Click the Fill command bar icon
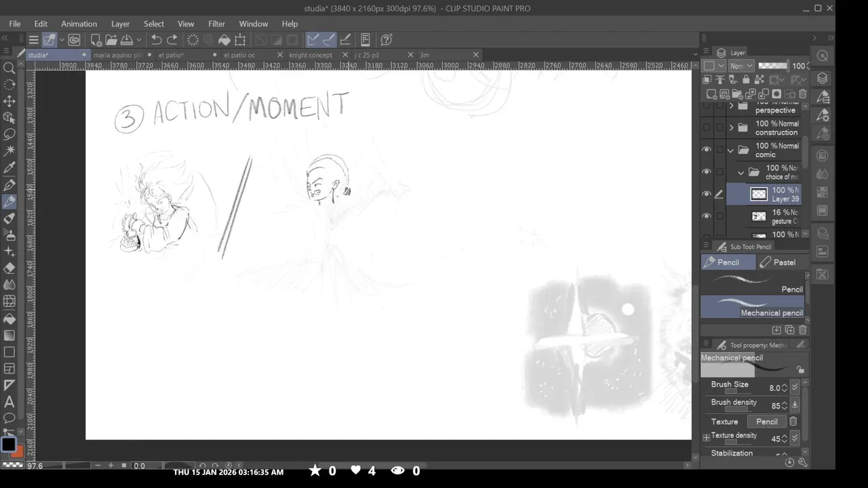Image resolution: width=868 pixels, height=488 pixels. (224, 40)
